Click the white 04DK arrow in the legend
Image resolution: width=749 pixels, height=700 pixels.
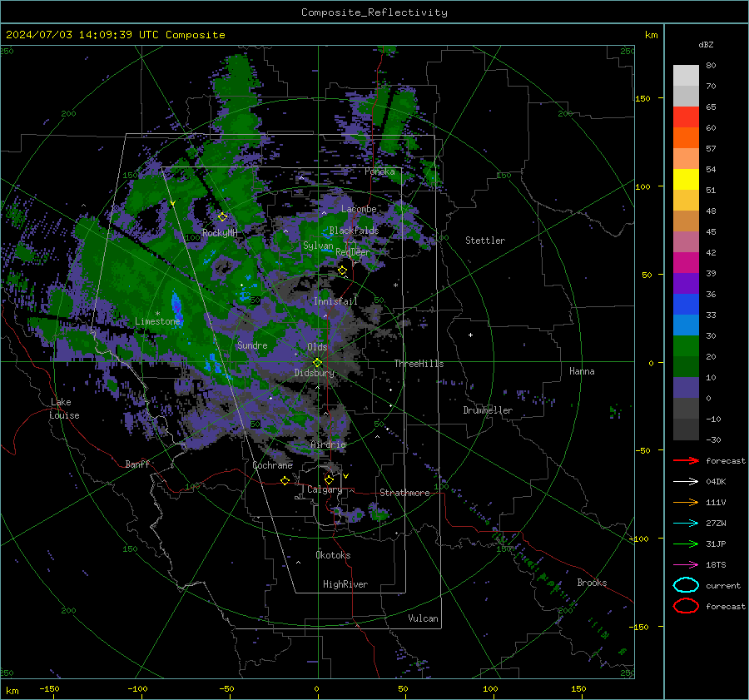point(686,481)
